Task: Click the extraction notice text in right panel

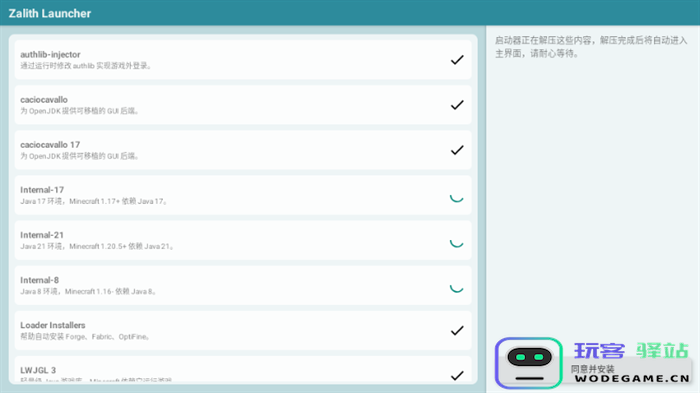Action: (x=591, y=47)
